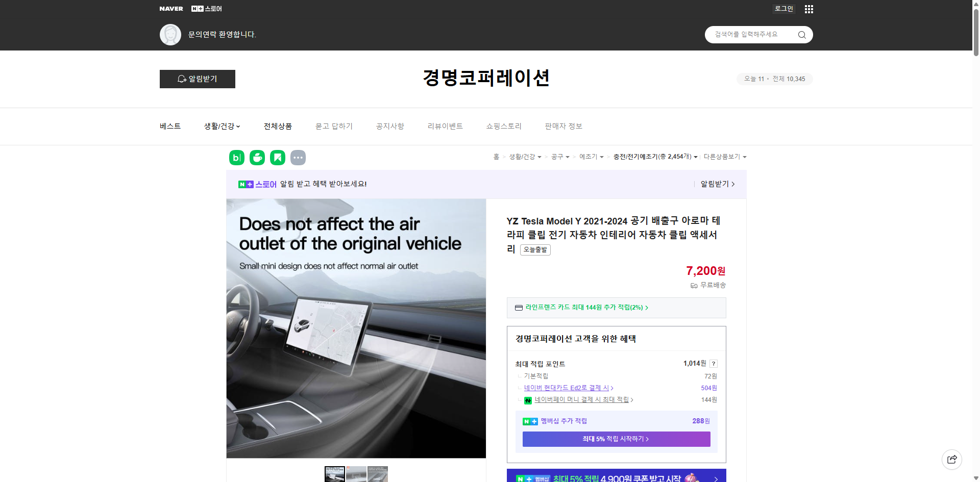
Task: Switch to the 전체상품 tab
Action: click(x=278, y=126)
